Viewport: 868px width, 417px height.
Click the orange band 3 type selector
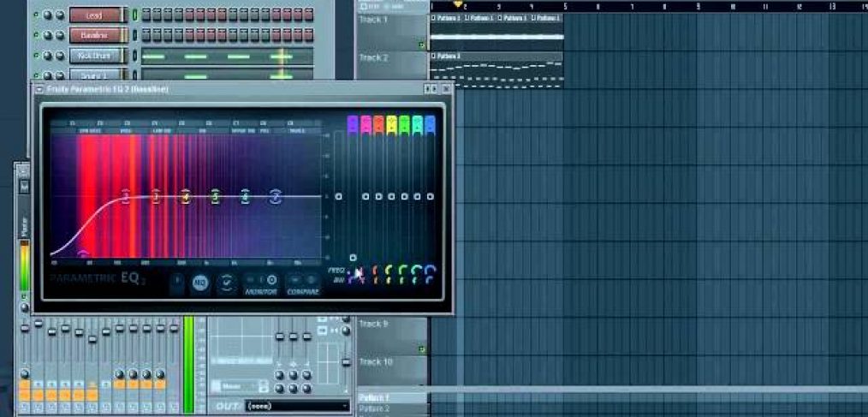(x=378, y=125)
